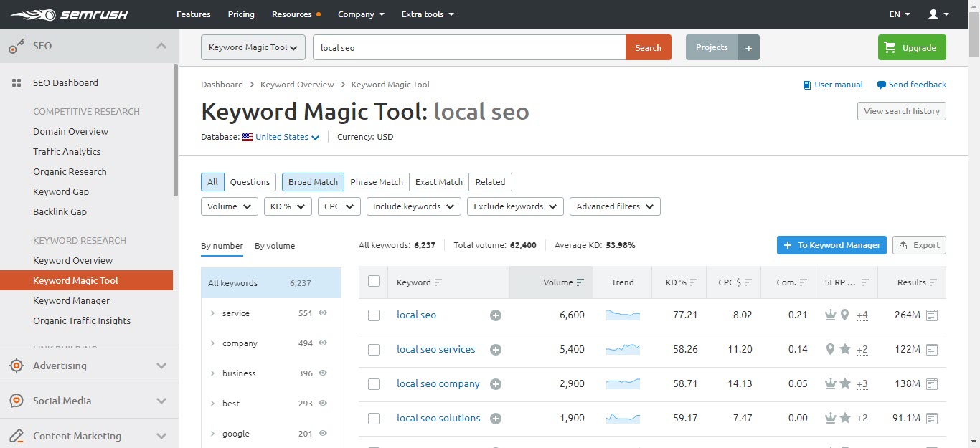The image size is (980, 448).
Task: Click the Content Marketing pencil icon
Action: (16, 436)
